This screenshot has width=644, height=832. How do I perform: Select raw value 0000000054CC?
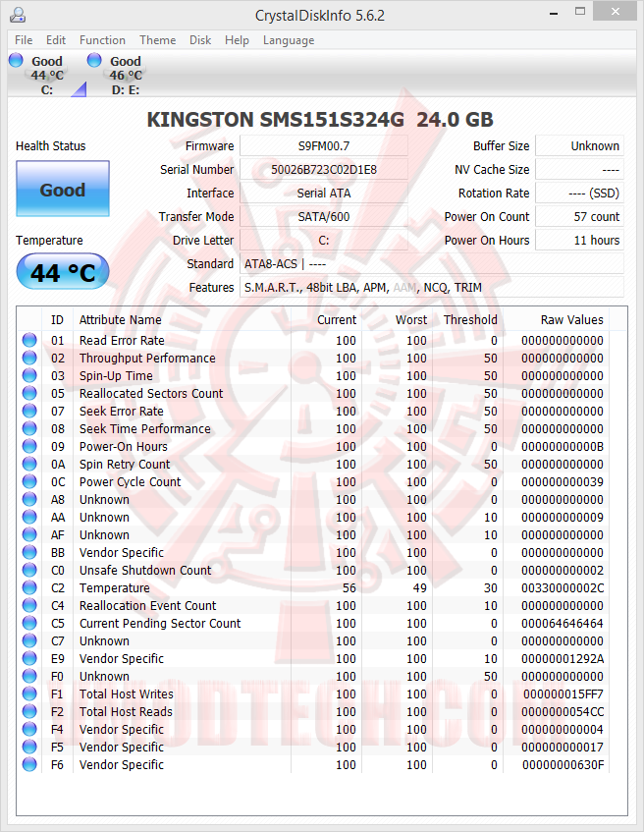pyautogui.click(x=563, y=711)
